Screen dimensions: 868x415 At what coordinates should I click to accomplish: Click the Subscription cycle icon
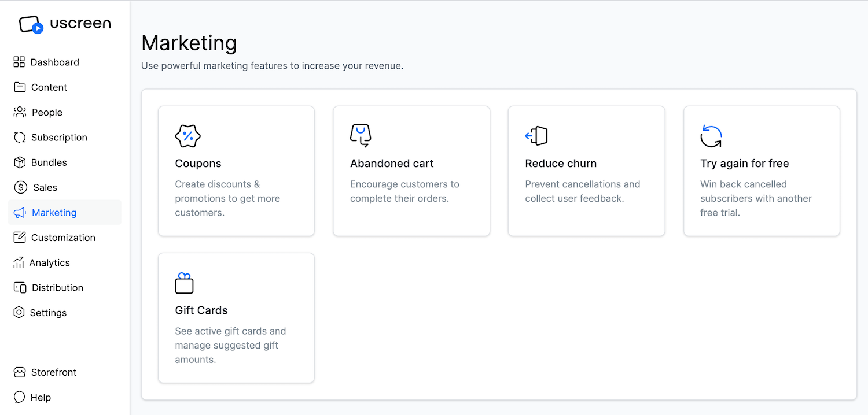[x=20, y=138]
